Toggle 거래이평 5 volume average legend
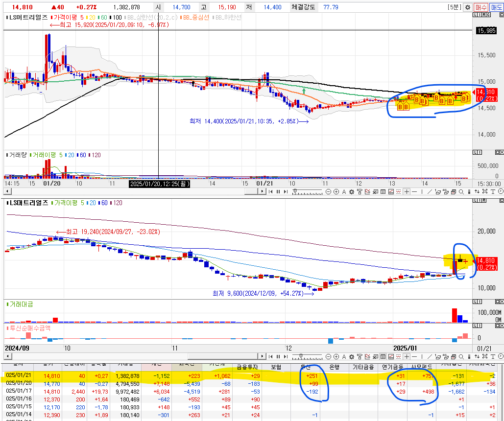The image size is (504, 421). pos(46,155)
